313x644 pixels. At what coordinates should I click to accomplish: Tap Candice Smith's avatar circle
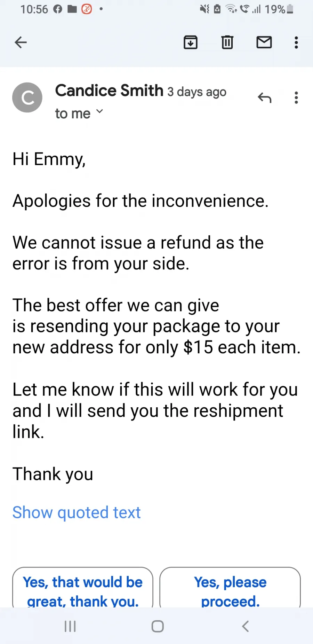point(27,97)
